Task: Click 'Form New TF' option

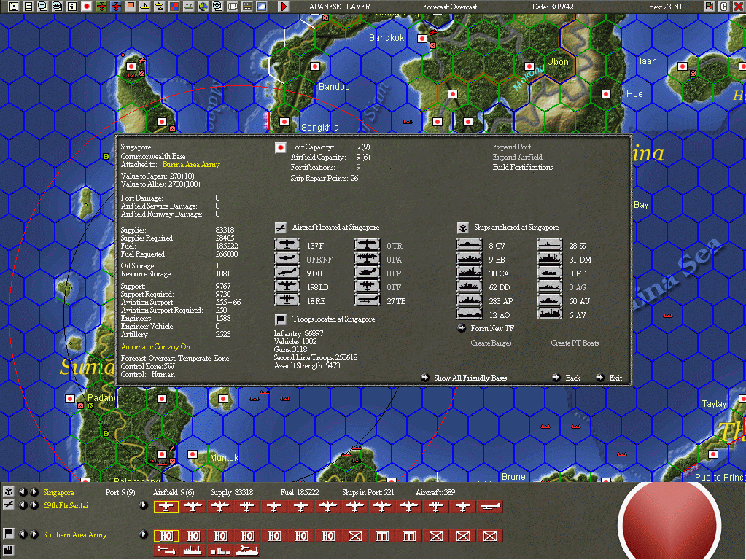Action: point(492,328)
